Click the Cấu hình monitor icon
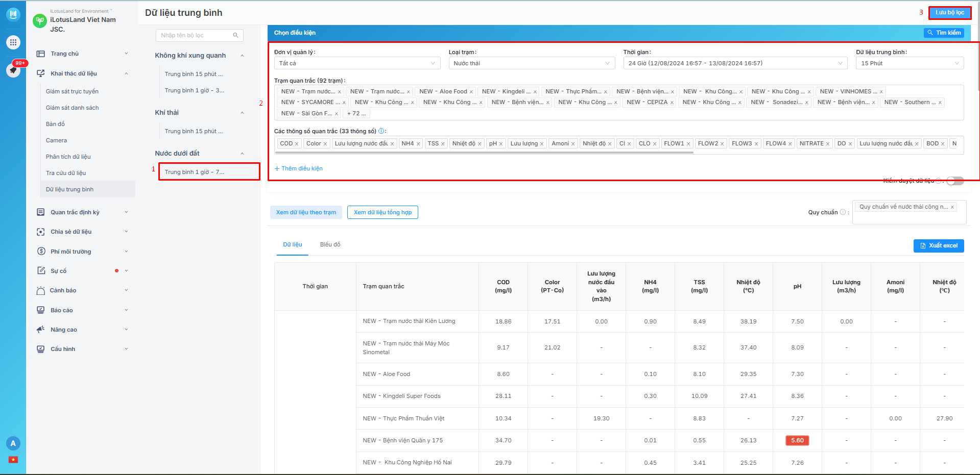Screen dimensions: 980x475 (x=41, y=349)
